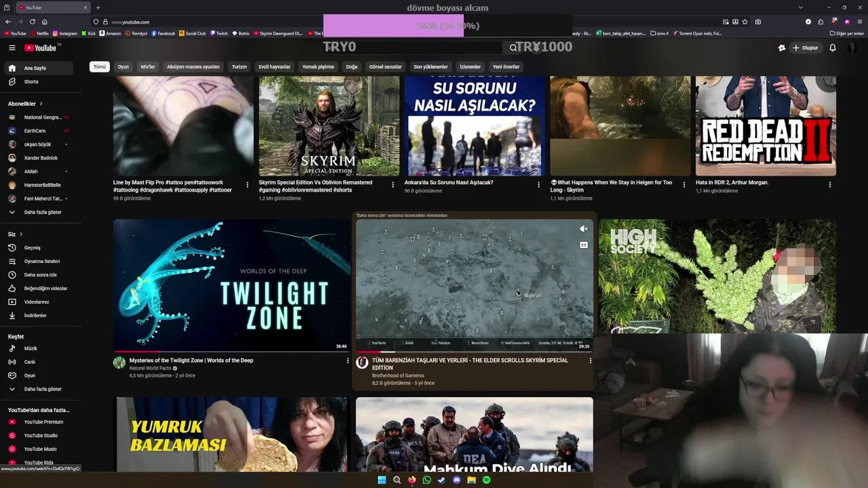The width and height of the screenshot is (868, 488).
Task: Open Windows Start menu on taskbar
Action: pyautogui.click(x=382, y=480)
